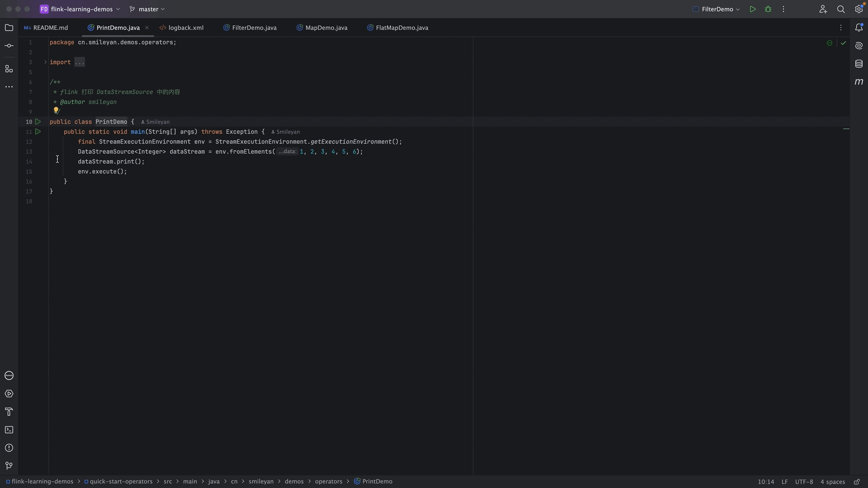The image size is (868, 488).
Task: Click the run gutter icon beside main method
Action: point(38,131)
